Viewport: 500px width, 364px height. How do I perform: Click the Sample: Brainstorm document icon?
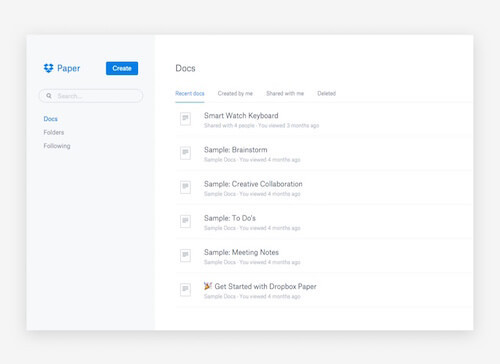185,153
